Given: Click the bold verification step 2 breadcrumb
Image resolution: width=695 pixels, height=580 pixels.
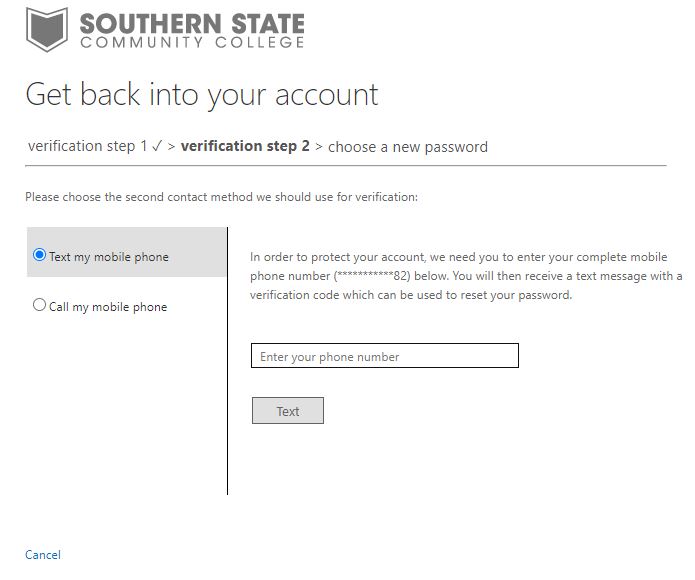Looking at the screenshot, I should click(245, 146).
